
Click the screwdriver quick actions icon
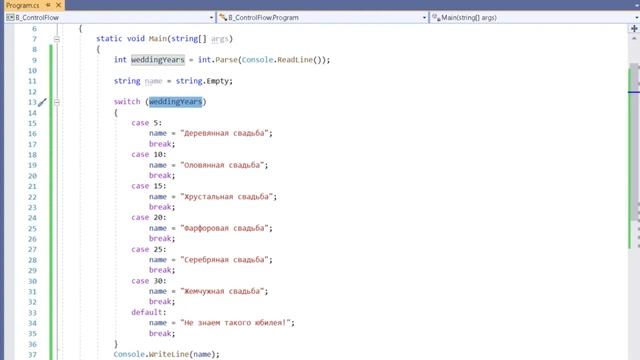(42, 102)
